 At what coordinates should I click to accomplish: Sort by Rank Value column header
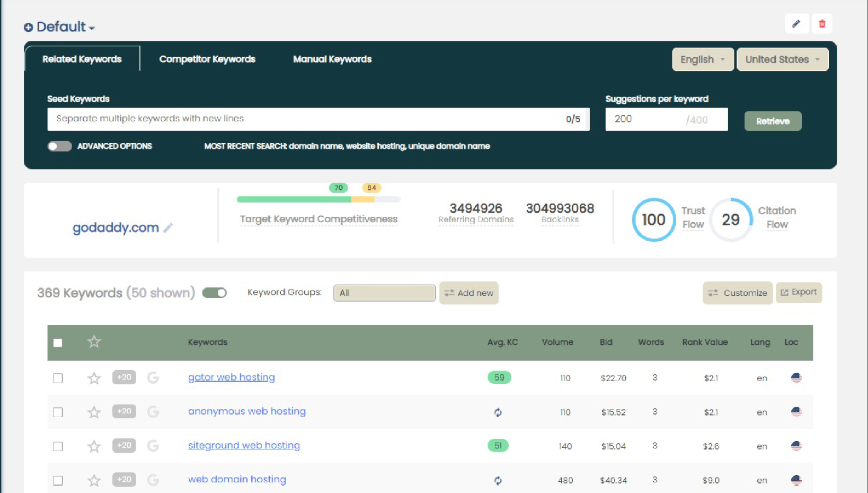pyautogui.click(x=705, y=342)
